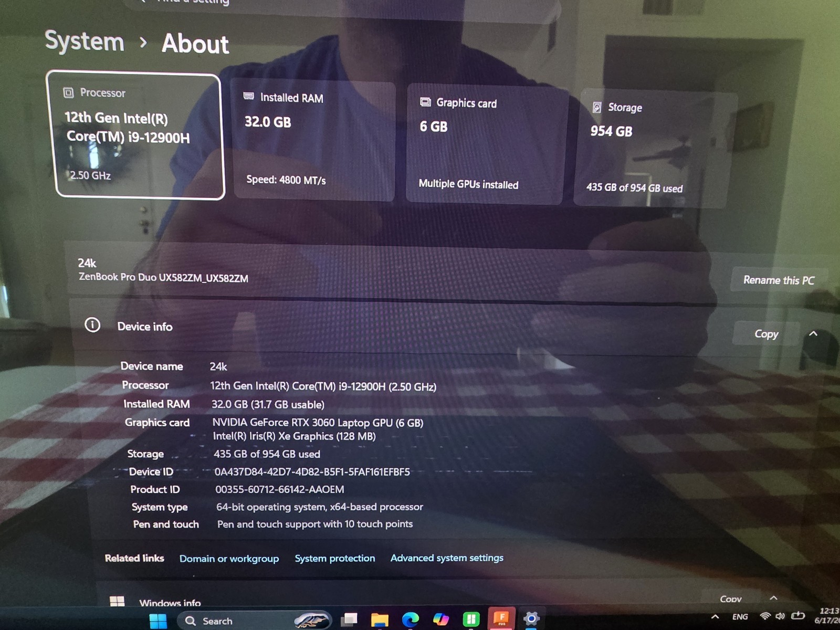840x630 pixels.
Task: Open Task View from taskbar
Action: [x=349, y=620]
